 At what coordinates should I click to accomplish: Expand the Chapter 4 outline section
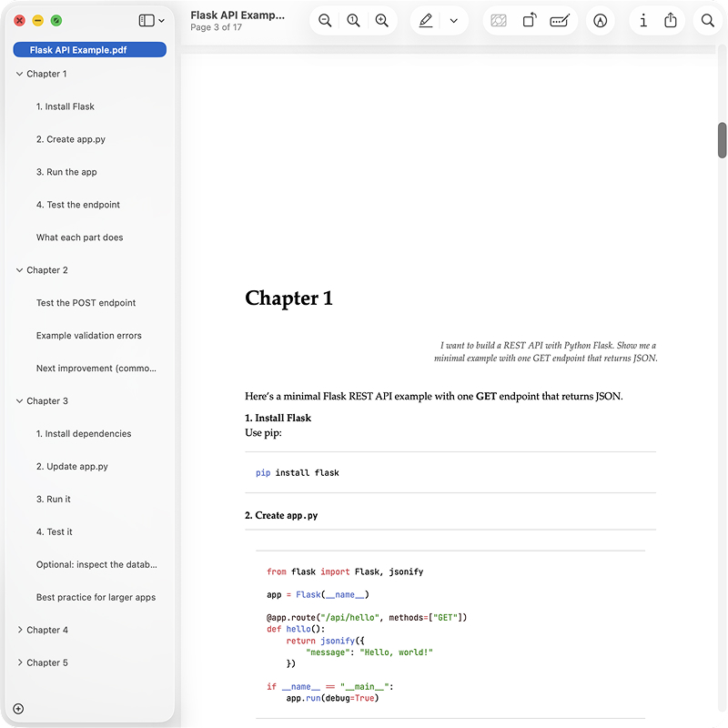coord(19,630)
